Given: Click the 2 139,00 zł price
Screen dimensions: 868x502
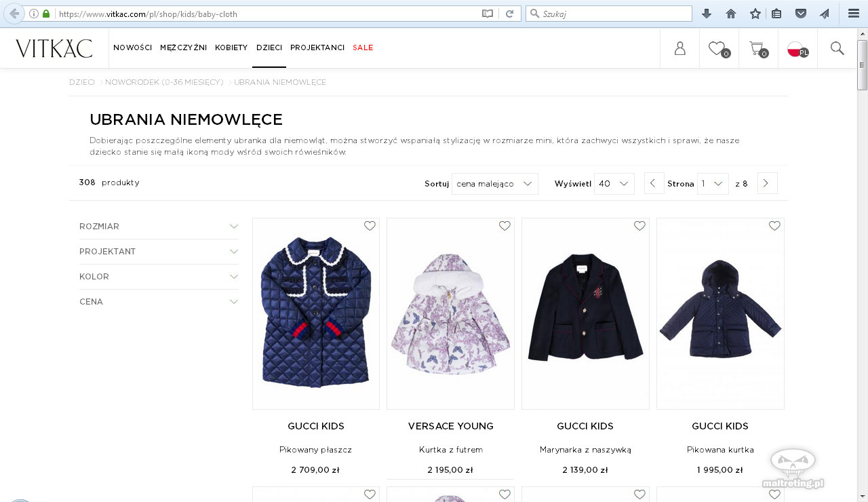Looking at the screenshot, I should click(x=585, y=469).
